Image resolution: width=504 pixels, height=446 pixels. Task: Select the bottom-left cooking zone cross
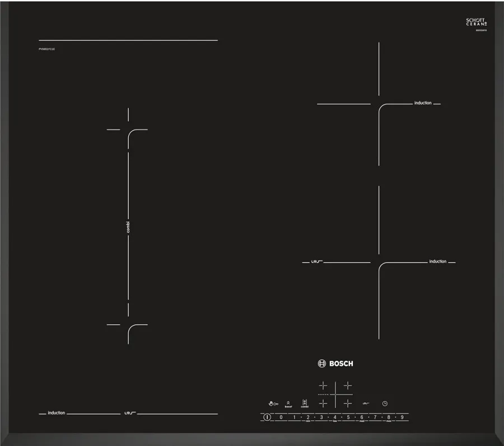click(x=323, y=403)
